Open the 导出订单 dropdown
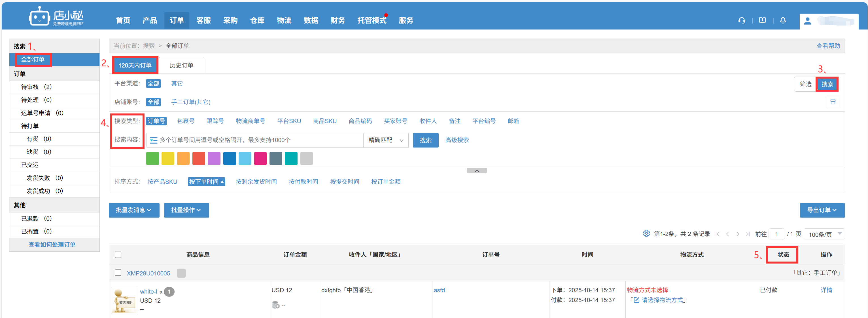This screenshot has width=868, height=318. pos(822,210)
